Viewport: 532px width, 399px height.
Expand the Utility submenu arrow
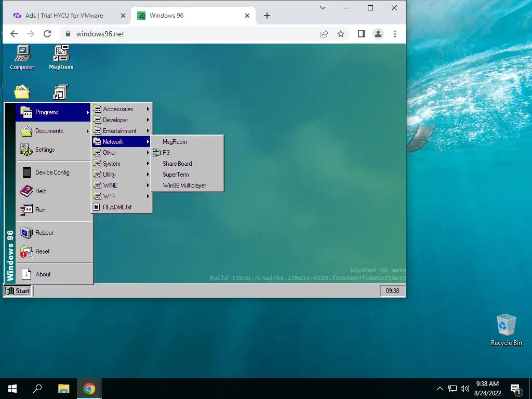[148, 175]
